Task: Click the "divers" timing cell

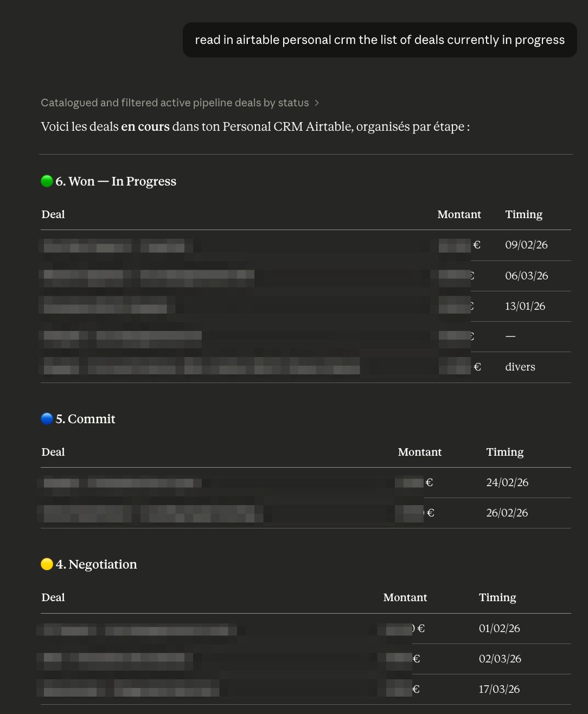Action: [x=520, y=367]
